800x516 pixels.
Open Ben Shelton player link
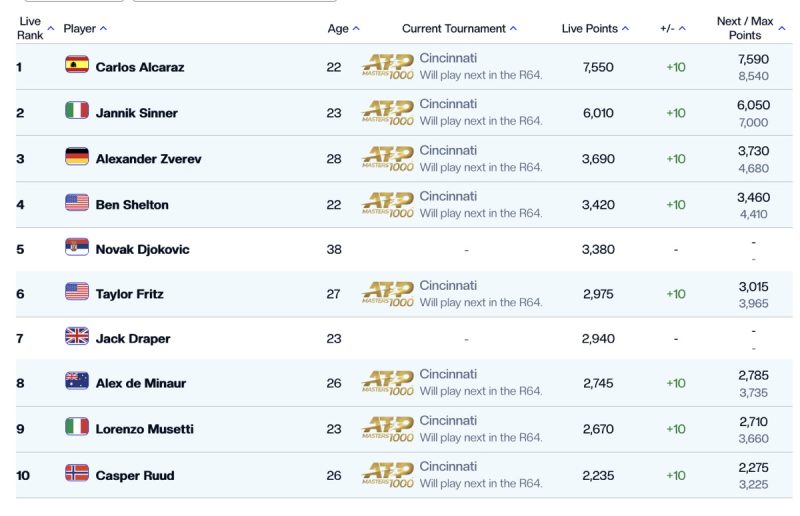(x=132, y=205)
